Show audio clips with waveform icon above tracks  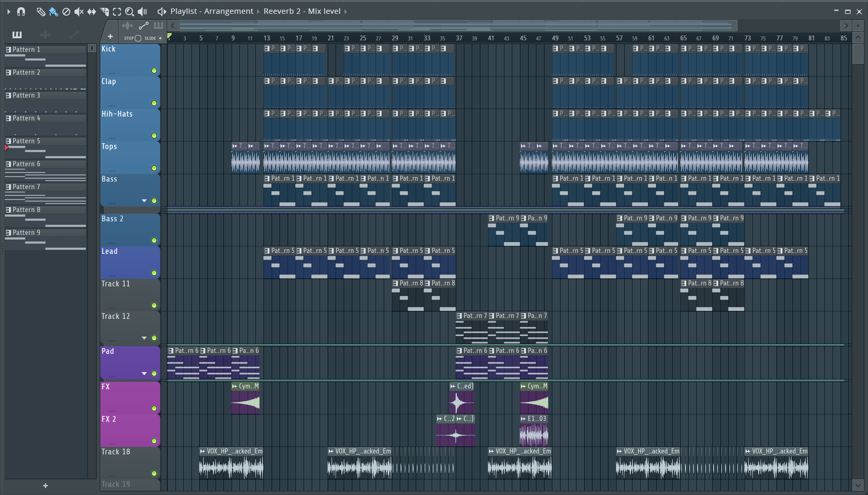coord(127,26)
